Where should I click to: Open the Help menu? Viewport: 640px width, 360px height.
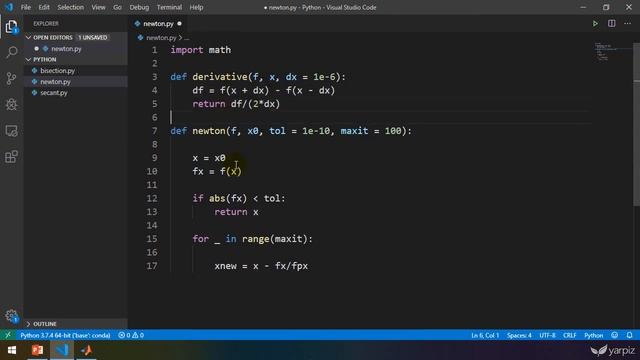[196, 7]
